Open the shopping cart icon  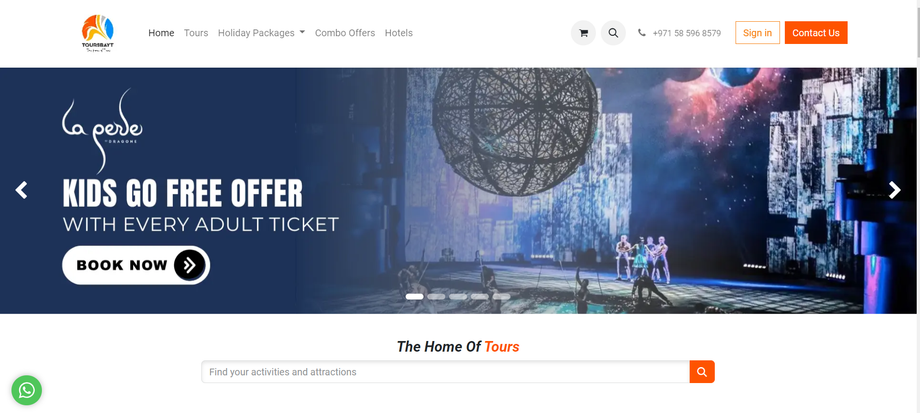pos(583,33)
